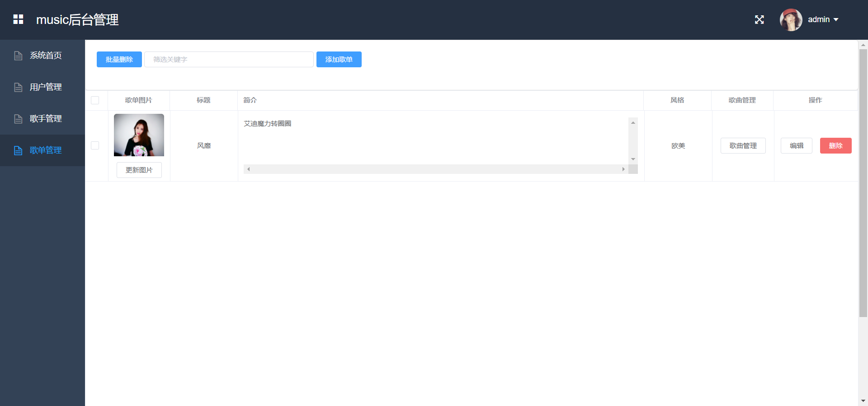This screenshot has height=406, width=868.
Task: Click the 风靡 playlist cover thumbnail
Action: [139, 135]
